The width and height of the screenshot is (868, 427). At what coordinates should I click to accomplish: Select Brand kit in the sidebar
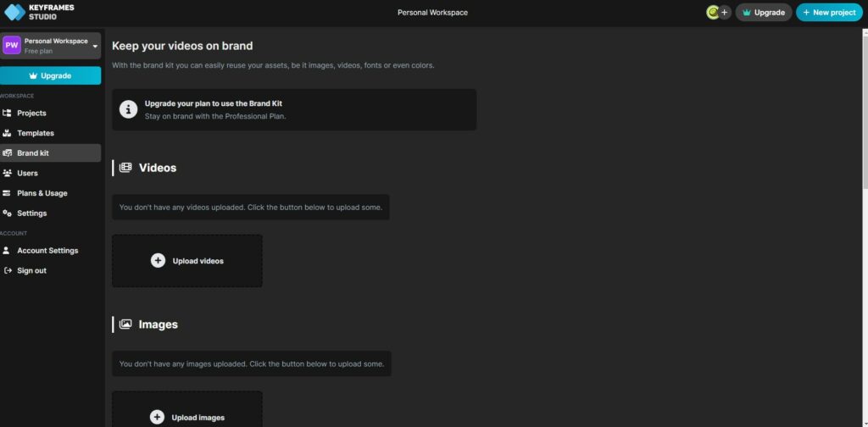pos(33,153)
